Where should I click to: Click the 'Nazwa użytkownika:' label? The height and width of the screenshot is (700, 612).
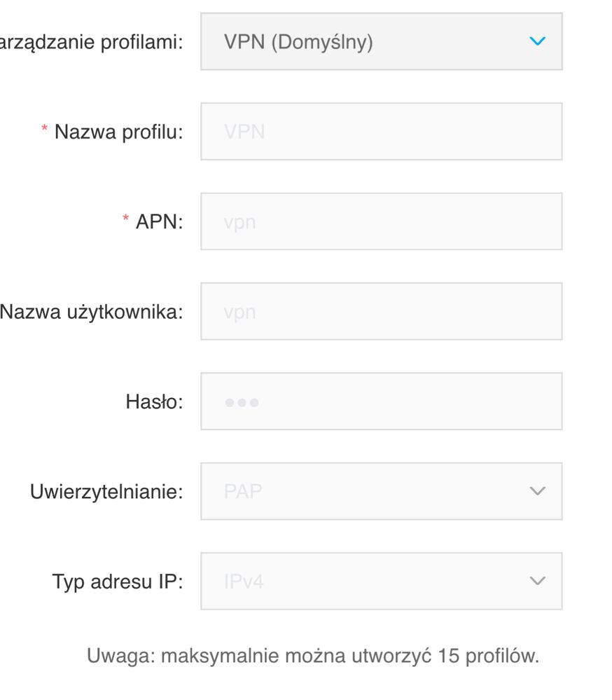tap(91, 312)
